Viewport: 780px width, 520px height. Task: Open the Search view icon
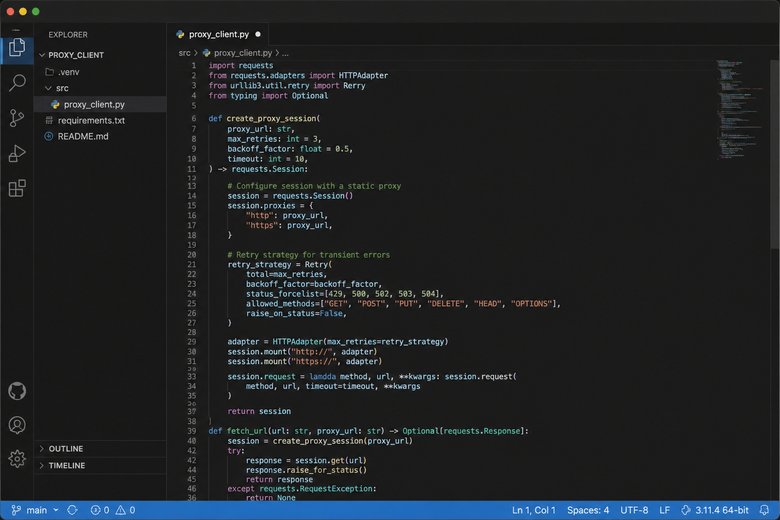pos(17,83)
